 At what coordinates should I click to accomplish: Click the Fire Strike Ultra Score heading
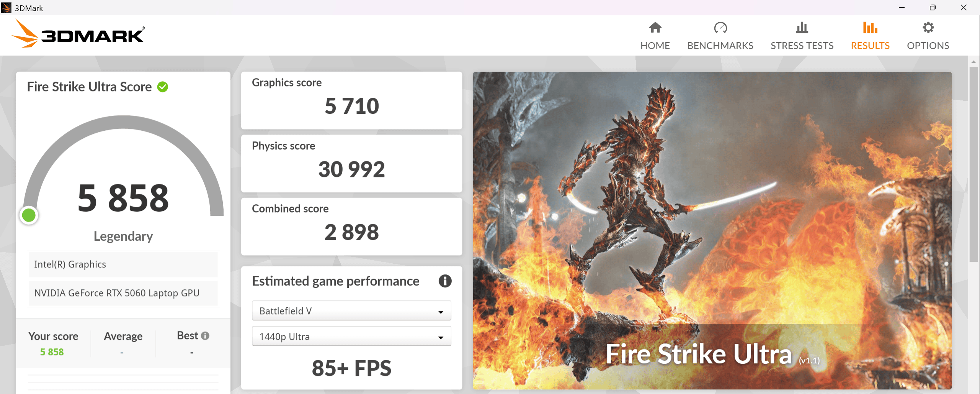89,87
